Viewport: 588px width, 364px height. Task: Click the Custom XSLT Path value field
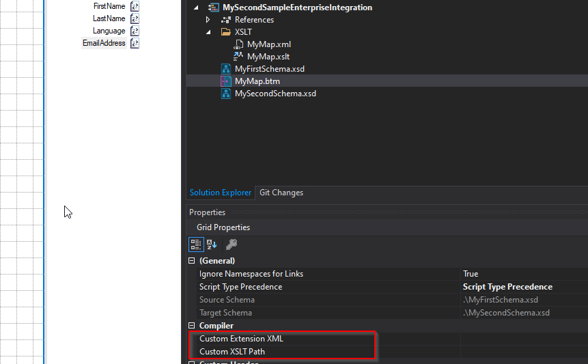[x=522, y=352]
